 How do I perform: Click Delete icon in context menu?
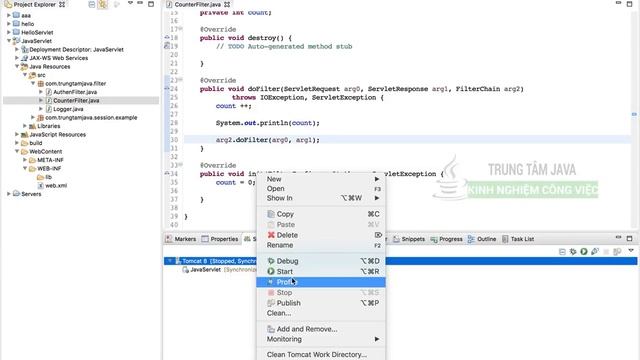(x=271, y=235)
